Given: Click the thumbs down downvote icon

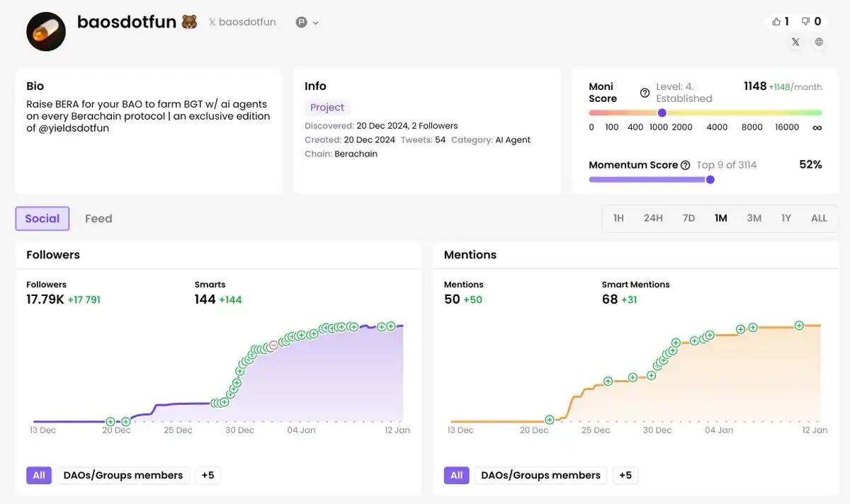Looking at the screenshot, I should tap(805, 22).
